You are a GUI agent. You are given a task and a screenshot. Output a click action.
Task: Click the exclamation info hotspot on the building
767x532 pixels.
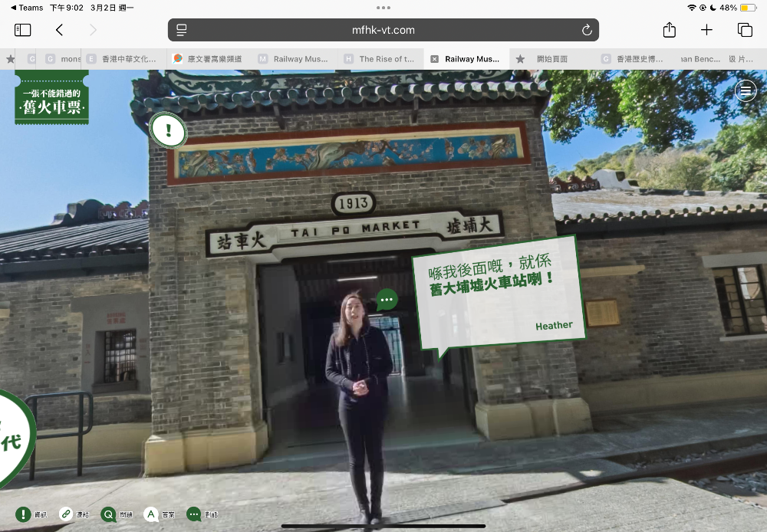pyautogui.click(x=168, y=130)
